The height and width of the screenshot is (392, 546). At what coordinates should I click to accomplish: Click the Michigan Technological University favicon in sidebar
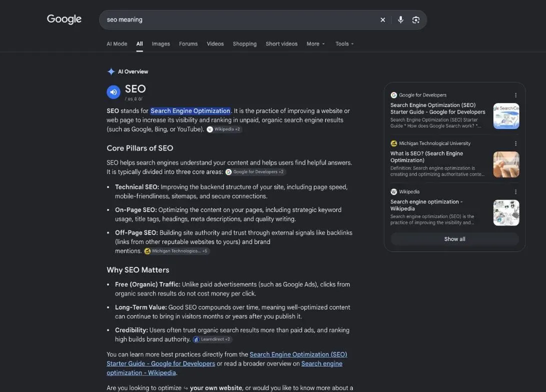click(394, 143)
